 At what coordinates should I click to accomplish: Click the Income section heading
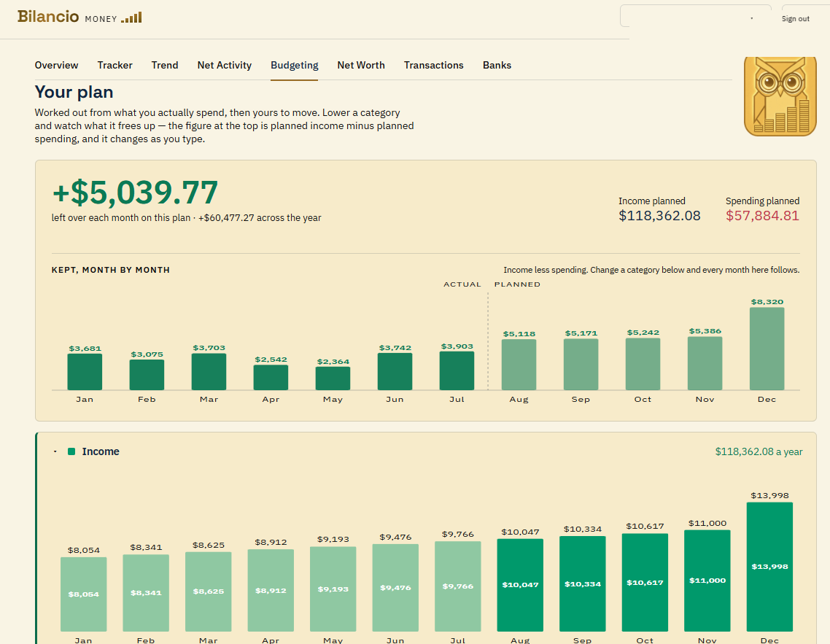click(x=101, y=451)
